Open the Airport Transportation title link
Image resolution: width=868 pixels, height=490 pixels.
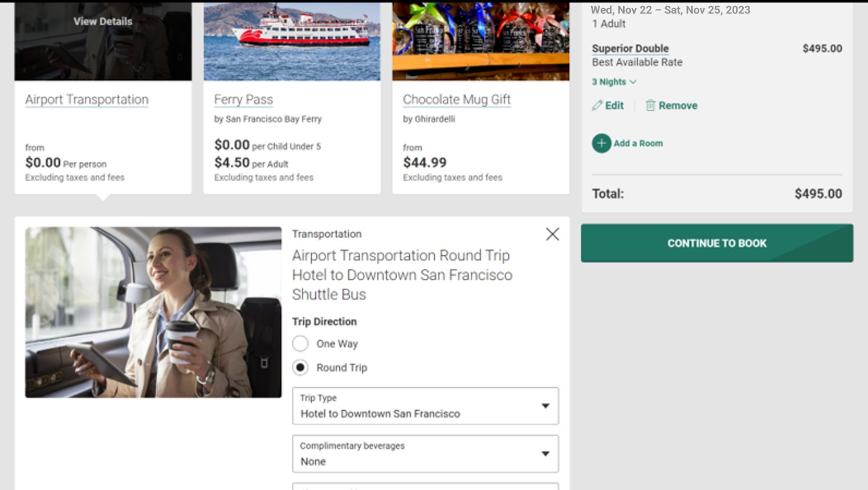(87, 100)
